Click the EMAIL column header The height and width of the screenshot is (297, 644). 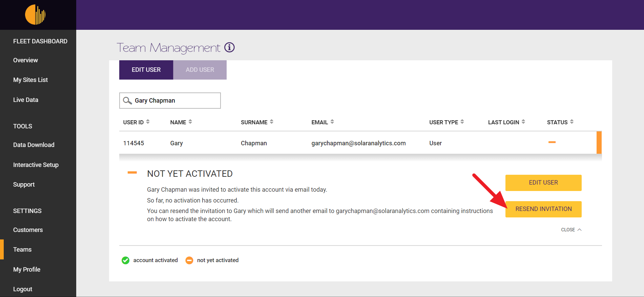[320, 122]
